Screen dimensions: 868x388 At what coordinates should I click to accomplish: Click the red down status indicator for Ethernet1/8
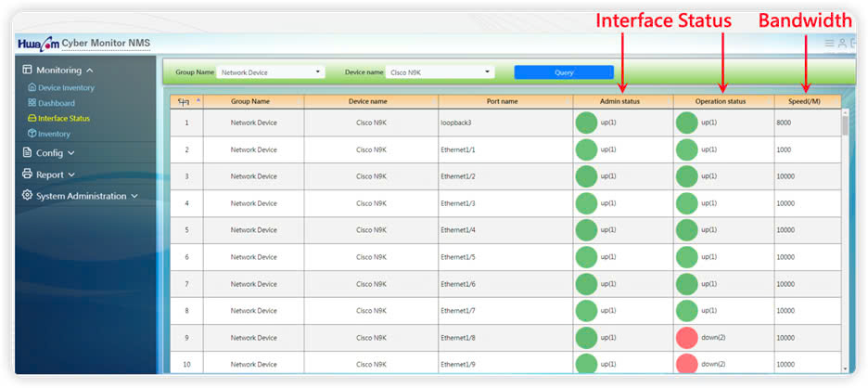686,338
